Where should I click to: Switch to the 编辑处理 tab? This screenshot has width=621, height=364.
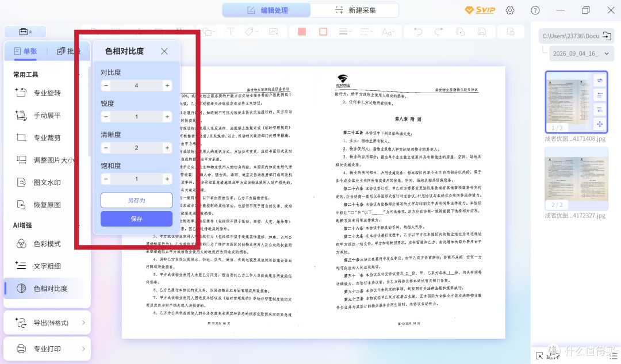267,10
